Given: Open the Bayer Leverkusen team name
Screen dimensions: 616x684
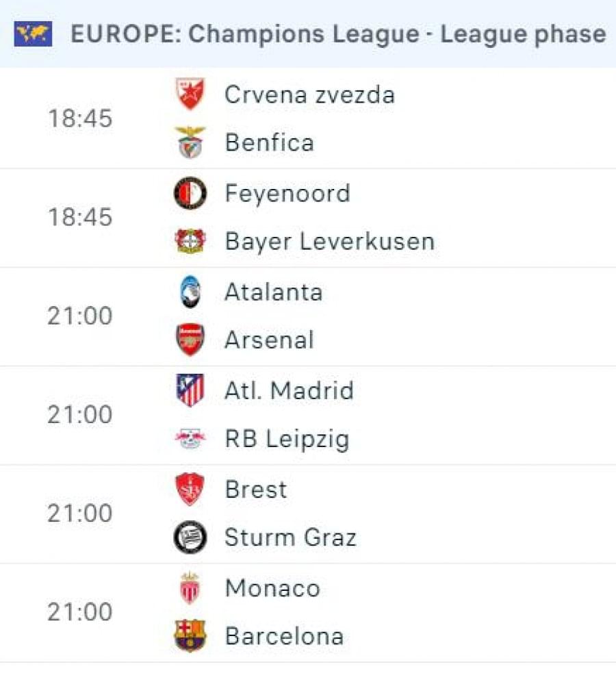Looking at the screenshot, I should tap(329, 241).
